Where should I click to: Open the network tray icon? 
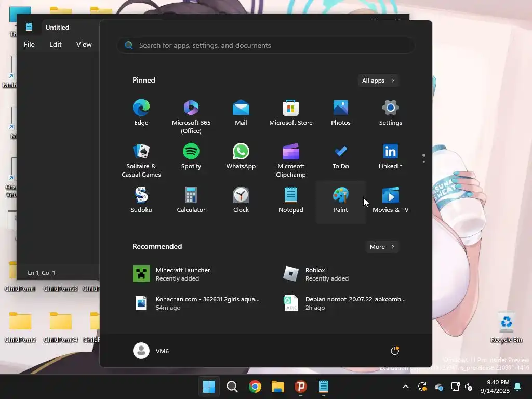tap(455, 387)
